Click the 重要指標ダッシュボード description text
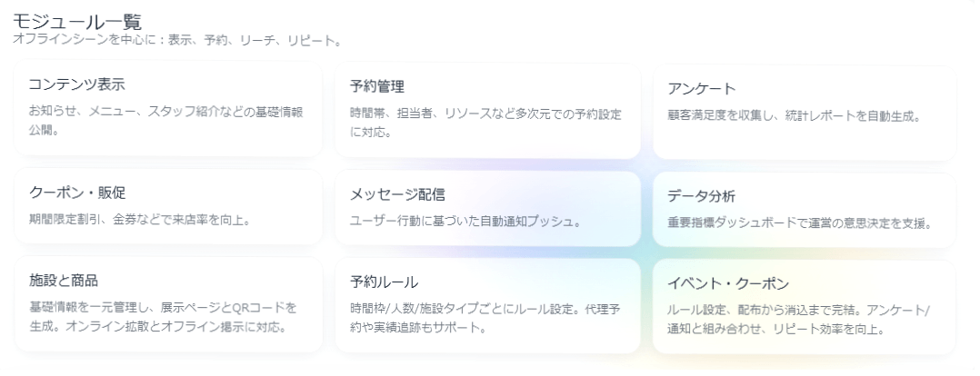Screen dimensions: 980x376 798,222
